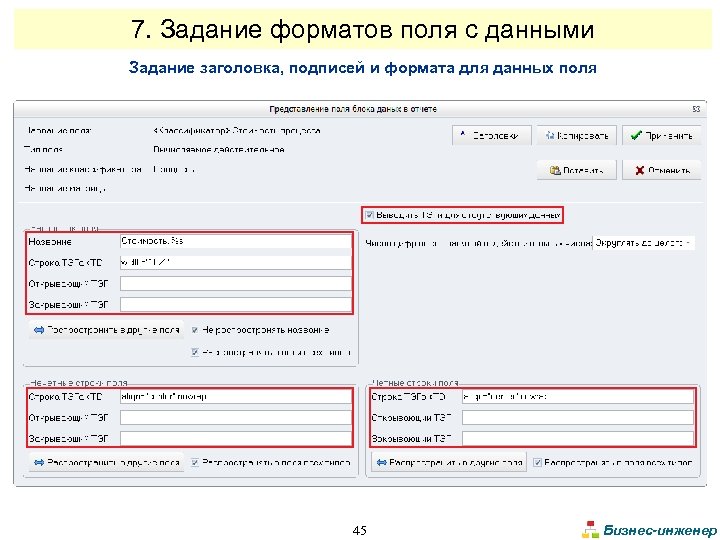
Task: Click odd rows Закрывающий ТЭГ field
Action: [236, 439]
